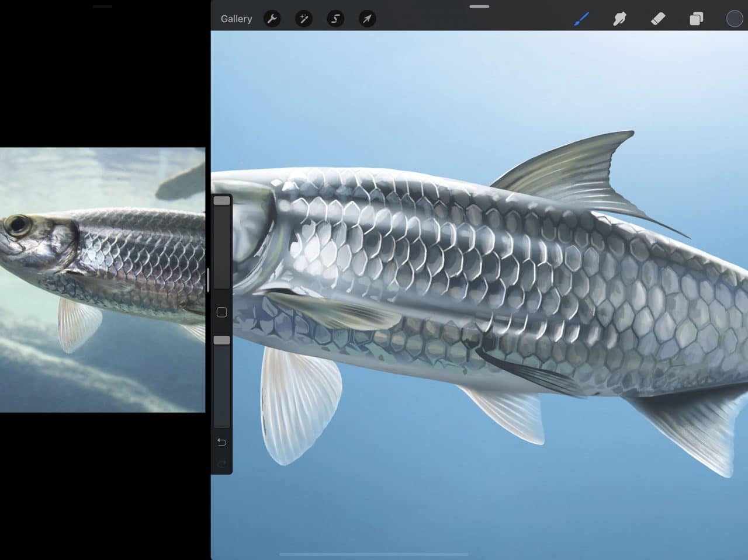
Task: Activate the Selections tool
Action: (x=335, y=18)
